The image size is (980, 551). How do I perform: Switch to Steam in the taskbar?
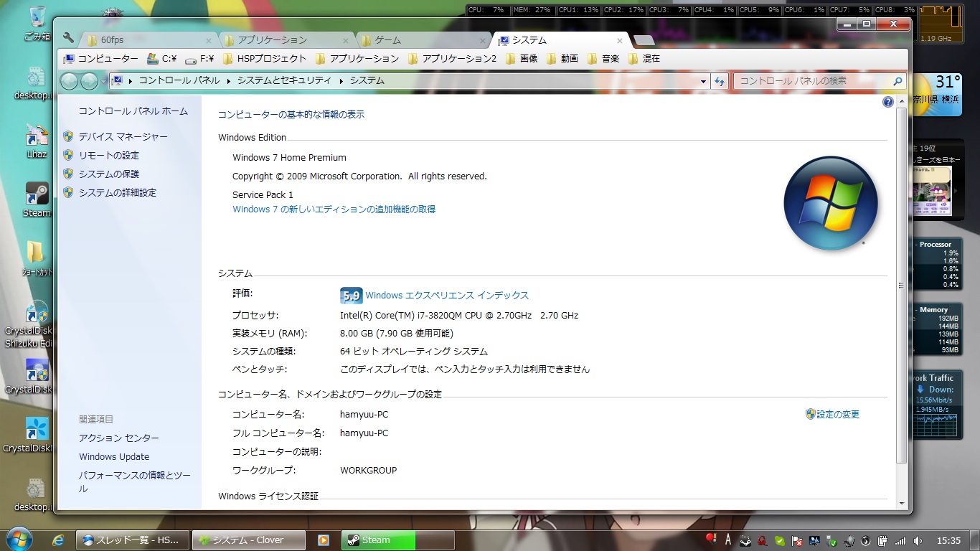point(398,540)
